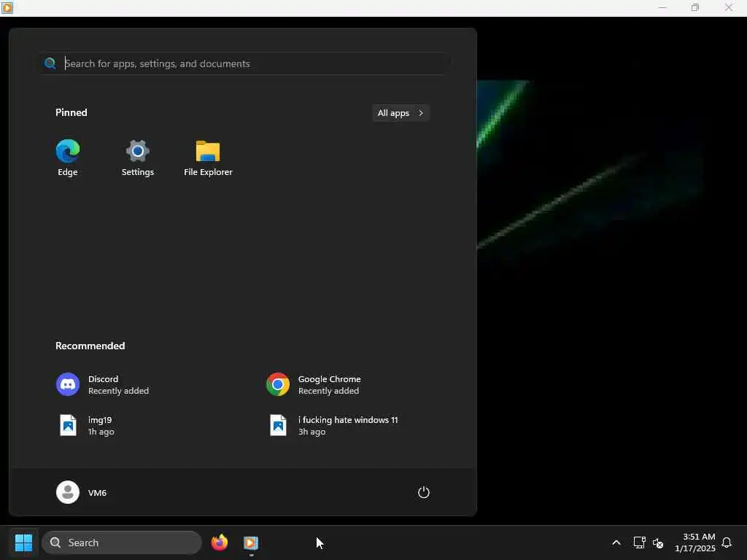Image resolution: width=747 pixels, height=560 pixels.
Task: Open the img19 recommended file
Action: coord(86,426)
